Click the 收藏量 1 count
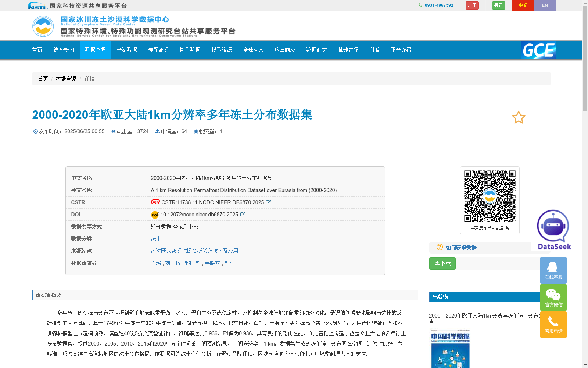Screen dimensions: 588x368 pyautogui.click(x=208, y=131)
